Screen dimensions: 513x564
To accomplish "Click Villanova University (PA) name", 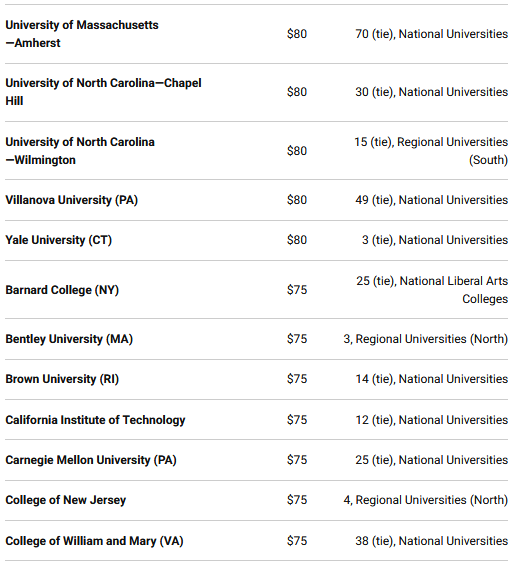I will tap(72, 200).
